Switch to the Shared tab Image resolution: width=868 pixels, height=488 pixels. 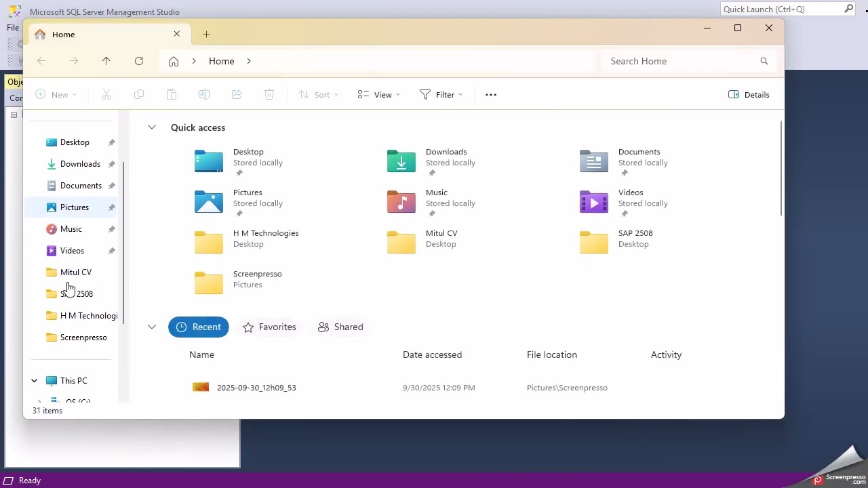pyautogui.click(x=340, y=327)
